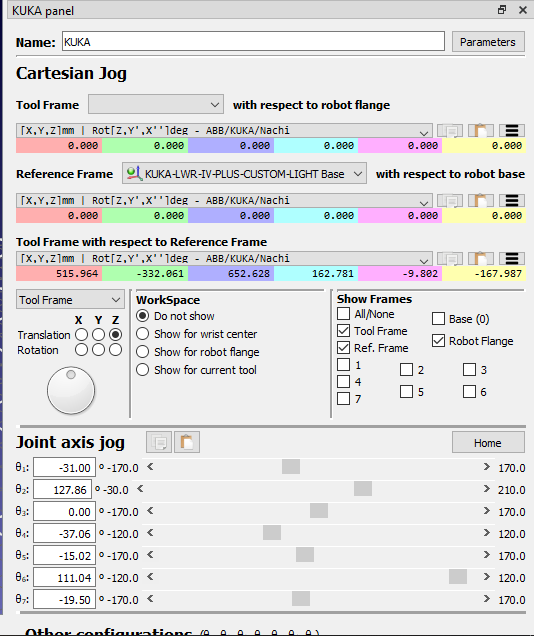Image resolution: width=534 pixels, height=636 pixels.
Task: Paste into the Reference Frame pose values
Action: click(x=481, y=200)
